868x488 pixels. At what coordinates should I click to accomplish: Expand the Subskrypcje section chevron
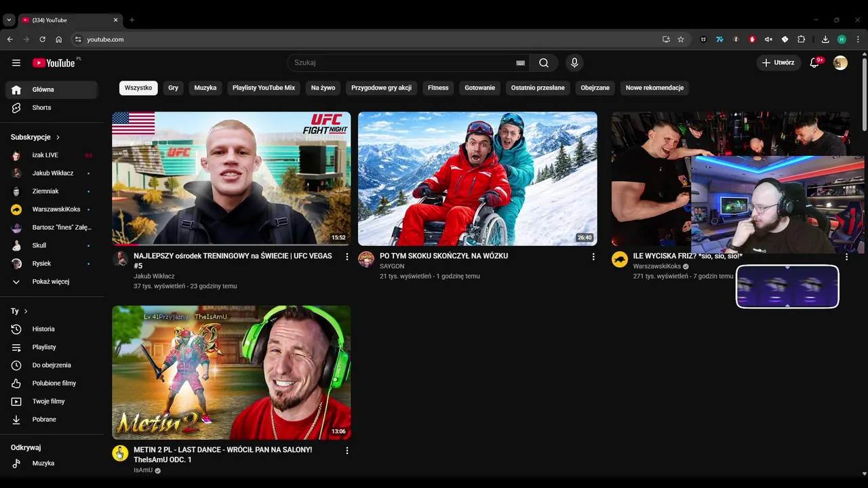pyautogui.click(x=58, y=137)
